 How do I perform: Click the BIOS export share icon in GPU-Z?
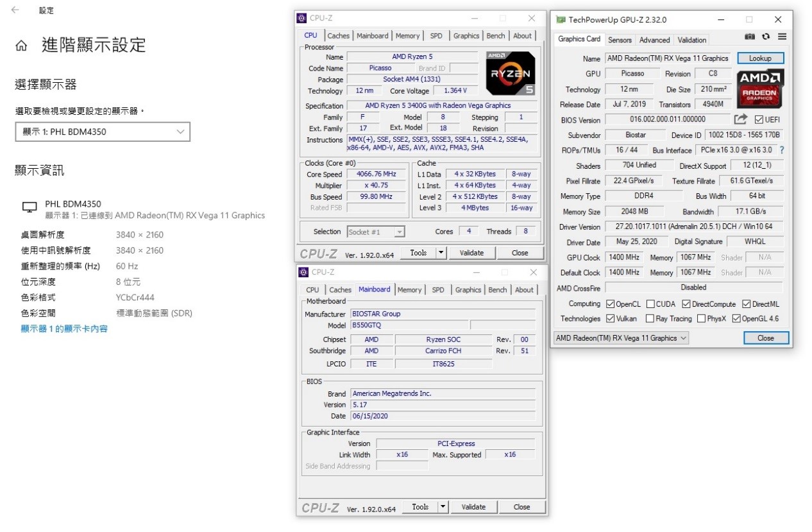pos(741,119)
